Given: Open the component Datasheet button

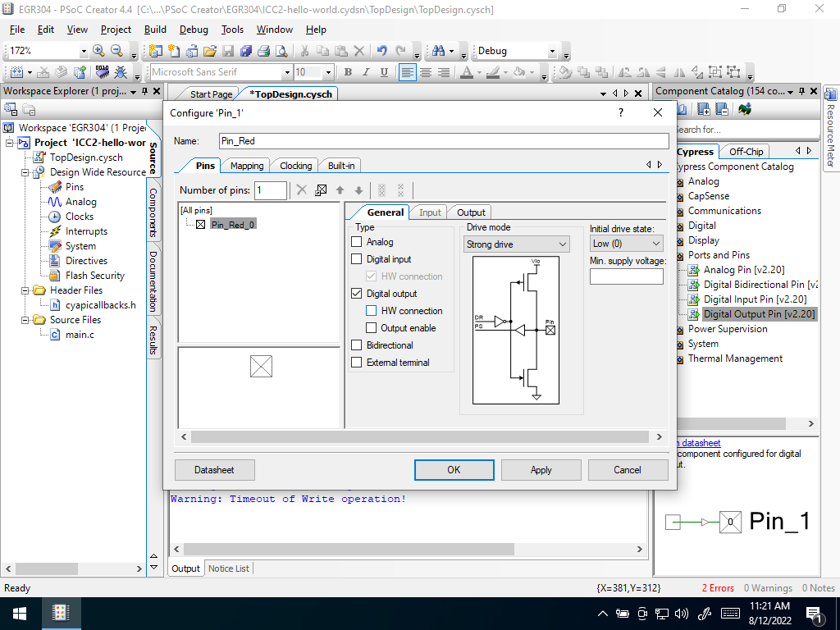Looking at the screenshot, I should [214, 470].
